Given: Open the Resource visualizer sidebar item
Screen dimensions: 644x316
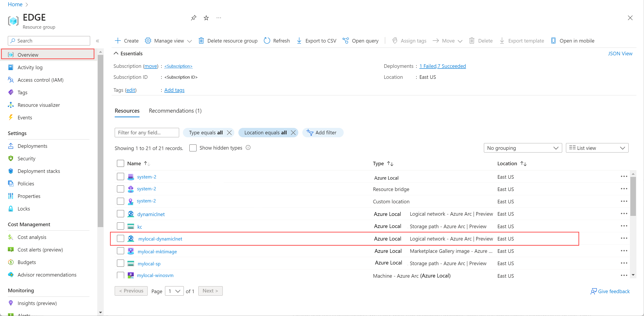Looking at the screenshot, I should (38, 105).
